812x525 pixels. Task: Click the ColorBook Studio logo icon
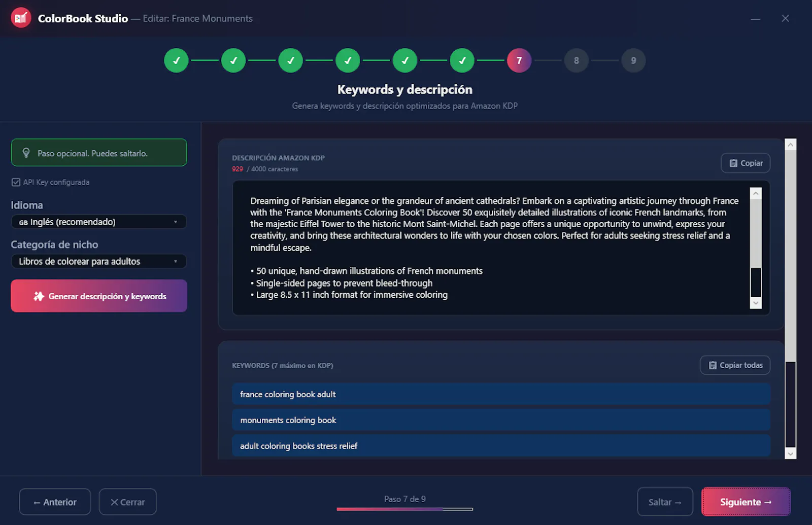tap(21, 18)
